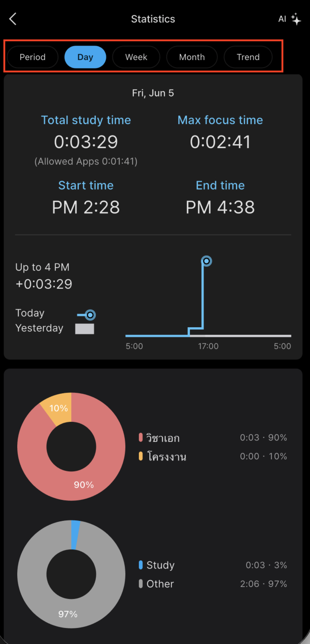Tap the Today legend line marker
Screen dimensions: 310x644
pos(87,314)
